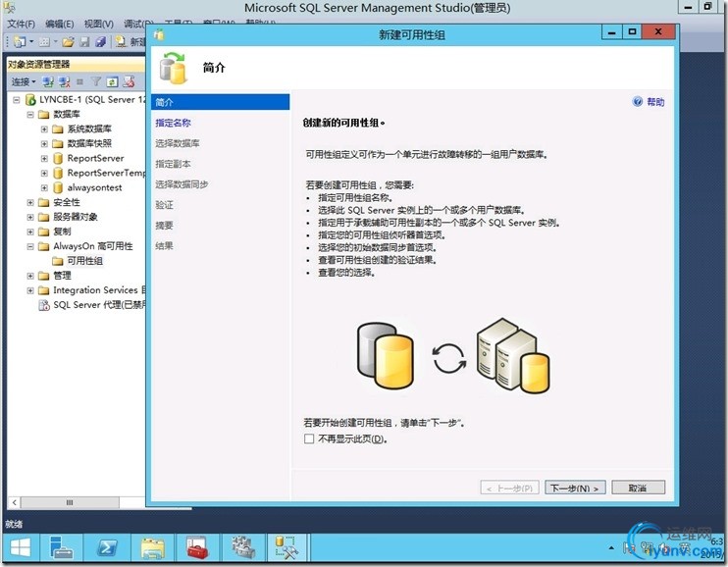
Task: Select the 管理 folder
Action: click(x=62, y=276)
